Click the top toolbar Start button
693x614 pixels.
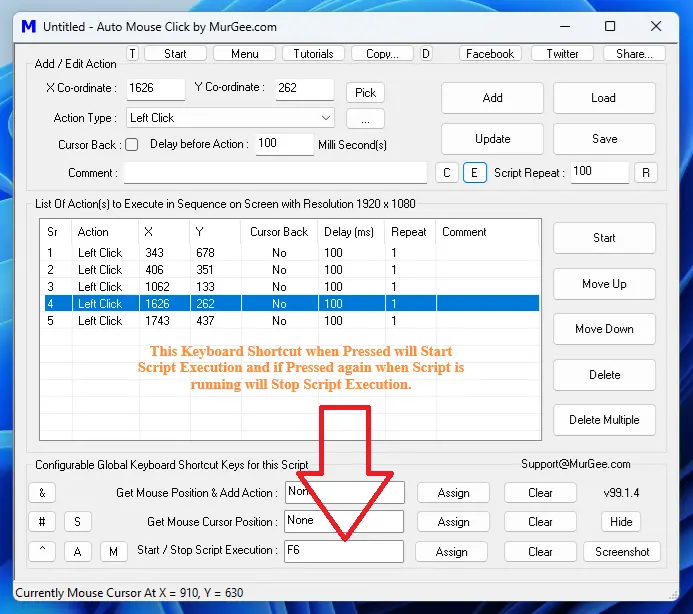pos(175,54)
